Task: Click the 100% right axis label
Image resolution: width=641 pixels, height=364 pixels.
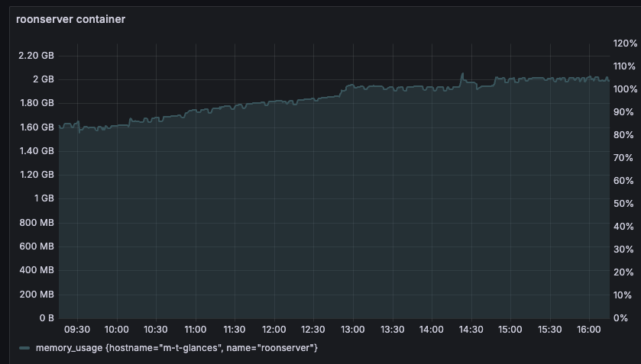Action: 625,89
